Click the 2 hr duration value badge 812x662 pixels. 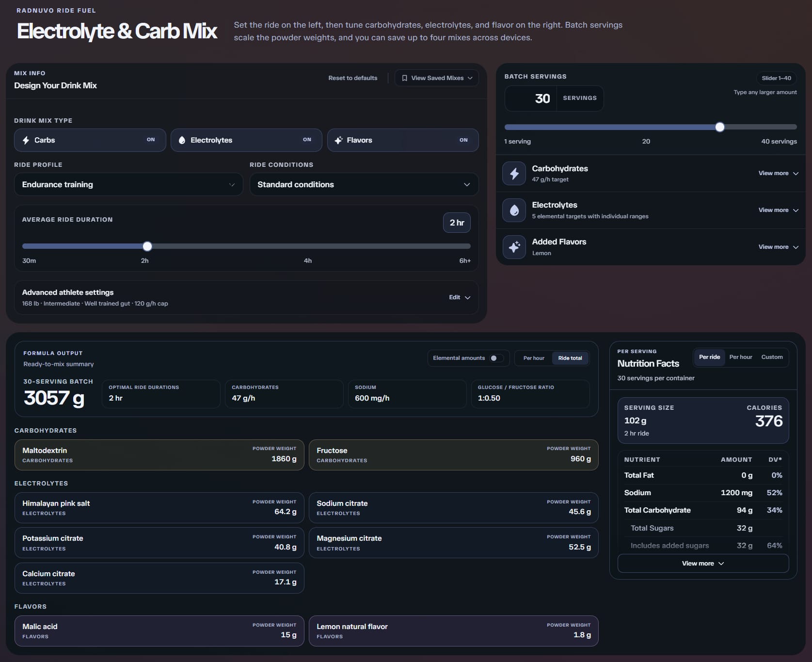(x=457, y=223)
